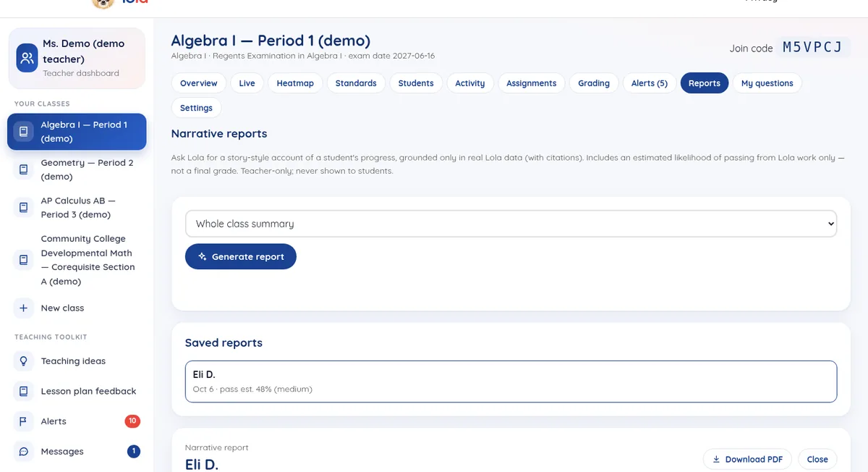Click the join code M5VPCJ

813,48
